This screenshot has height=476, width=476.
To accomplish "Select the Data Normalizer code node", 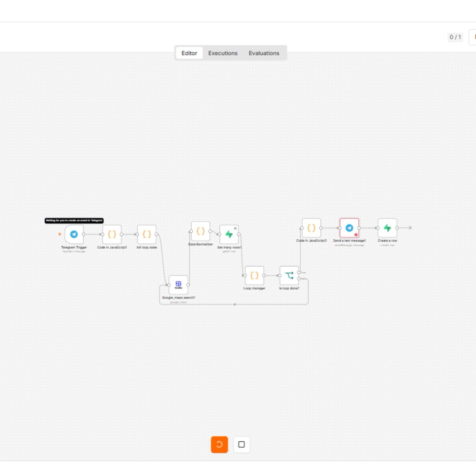I will point(201,231).
